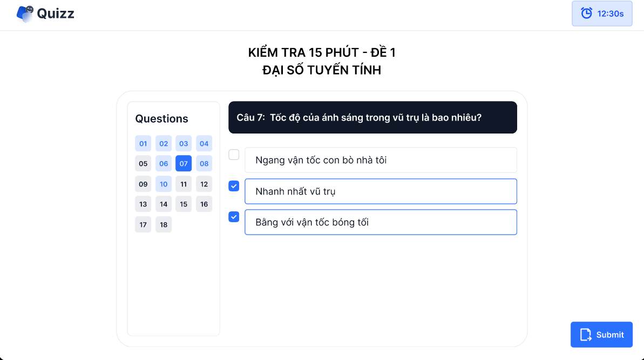
Task: Click the Quizz brand name text
Action: (x=56, y=14)
